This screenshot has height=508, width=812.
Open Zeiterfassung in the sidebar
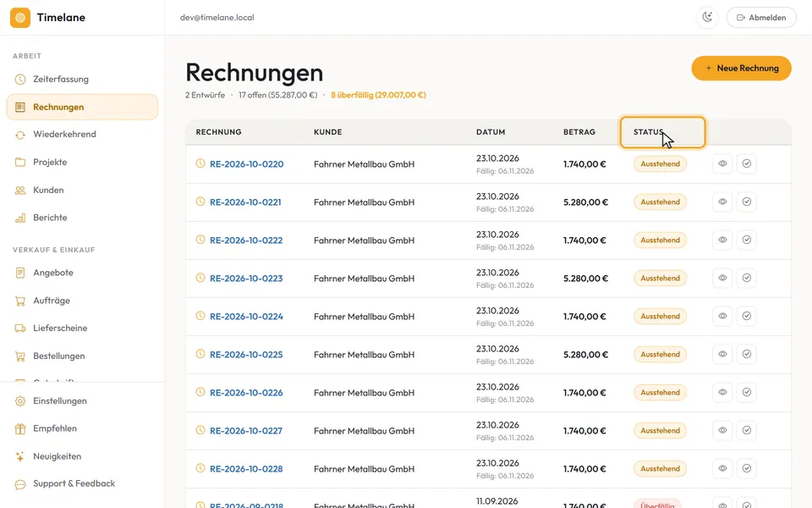pyautogui.click(x=82, y=80)
